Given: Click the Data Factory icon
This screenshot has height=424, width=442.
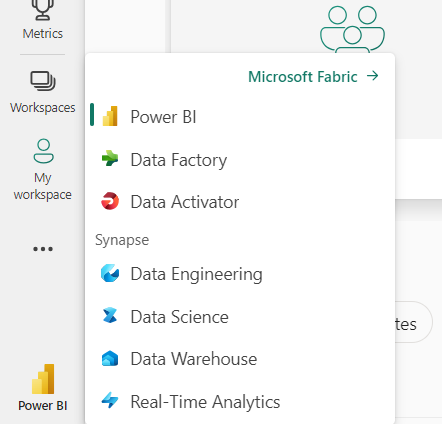Looking at the screenshot, I should click(110, 158).
